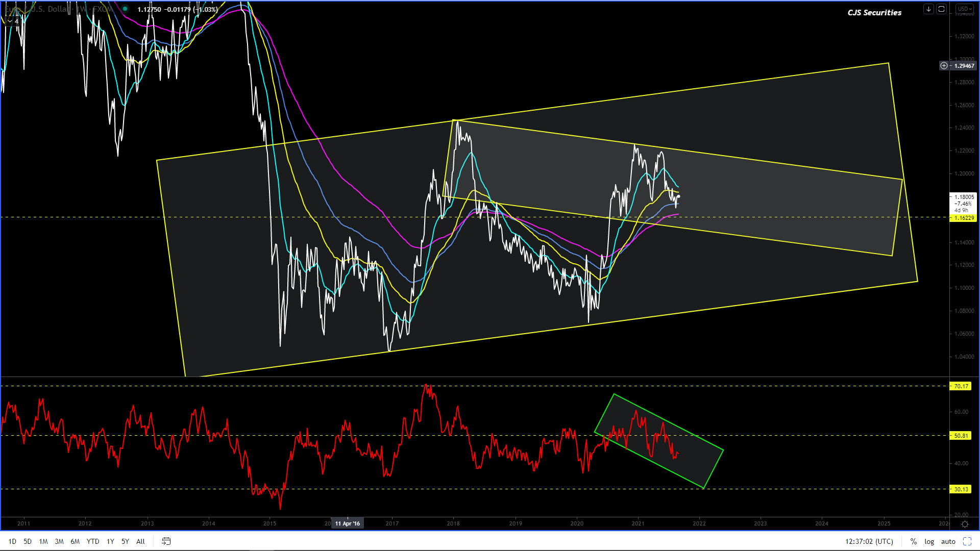Click the plus icon next to 1.29467

coord(944,66)
